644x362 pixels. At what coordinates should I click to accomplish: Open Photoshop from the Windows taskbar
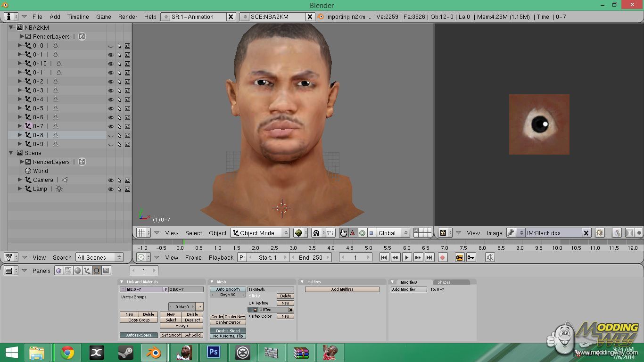pos(213,353)
